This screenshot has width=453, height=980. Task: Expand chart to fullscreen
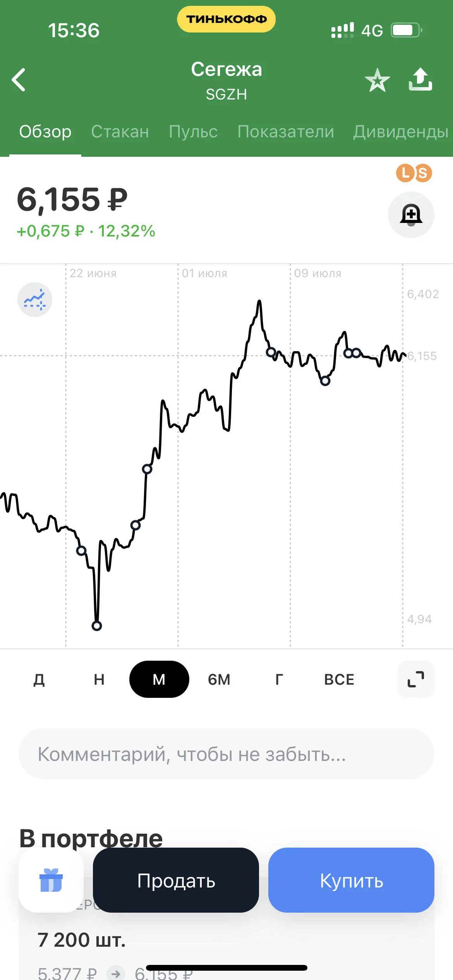[x=416, y=679]
